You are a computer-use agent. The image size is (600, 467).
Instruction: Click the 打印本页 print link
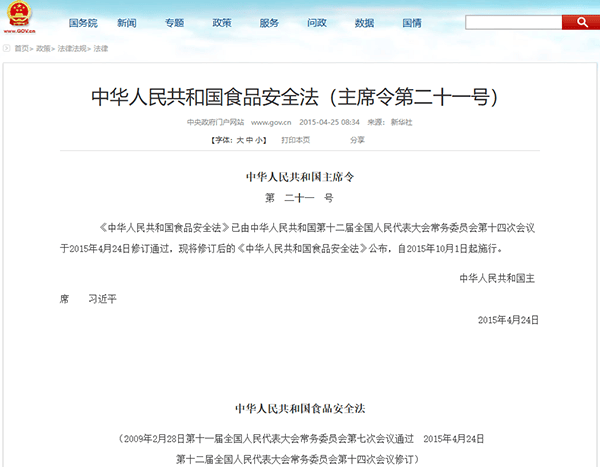coord(295,140)
